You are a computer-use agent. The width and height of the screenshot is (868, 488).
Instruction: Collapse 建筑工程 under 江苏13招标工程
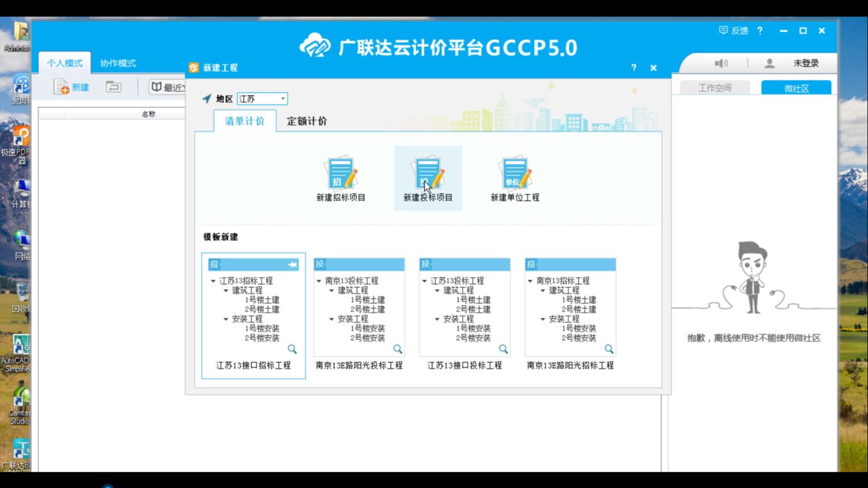[x=226, y=291]
